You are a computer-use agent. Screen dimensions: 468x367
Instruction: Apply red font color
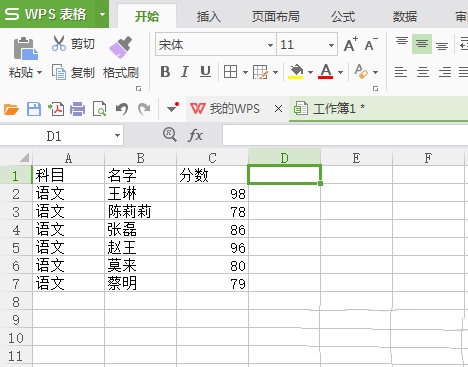coord(326,72)
